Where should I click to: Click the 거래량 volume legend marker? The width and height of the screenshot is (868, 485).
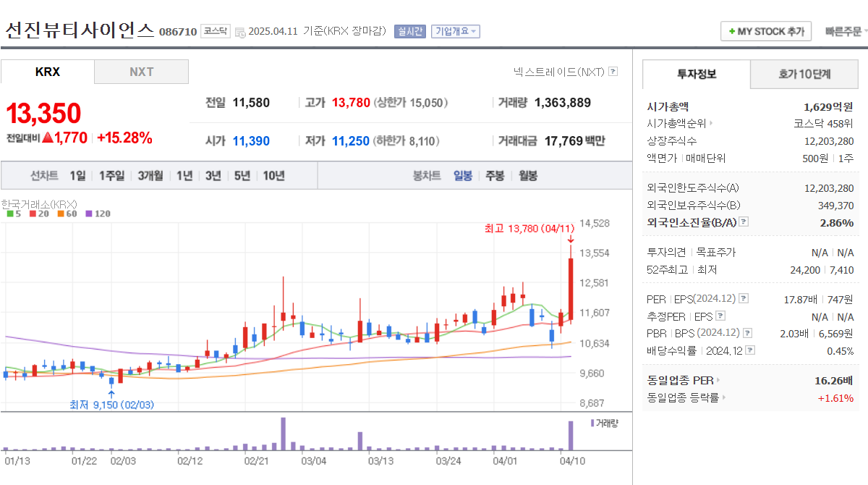(592, 422)
